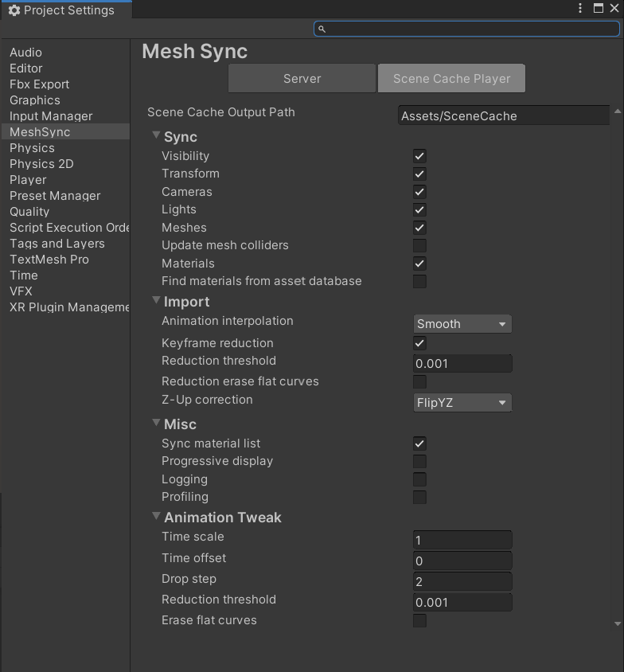The image size is (624, 672).
Task: Enable the Logging checkbox
Action: pyautogui.click(x=419, y=479)
